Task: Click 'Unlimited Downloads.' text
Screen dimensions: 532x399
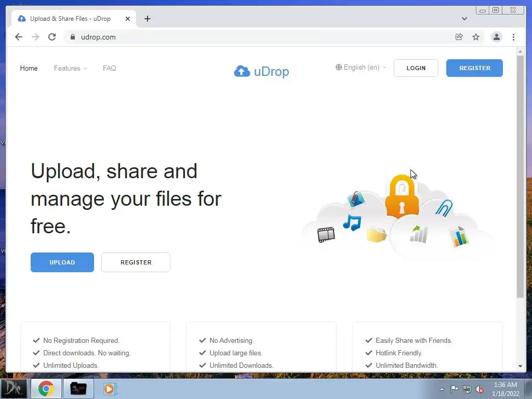Action: (242, 365)
